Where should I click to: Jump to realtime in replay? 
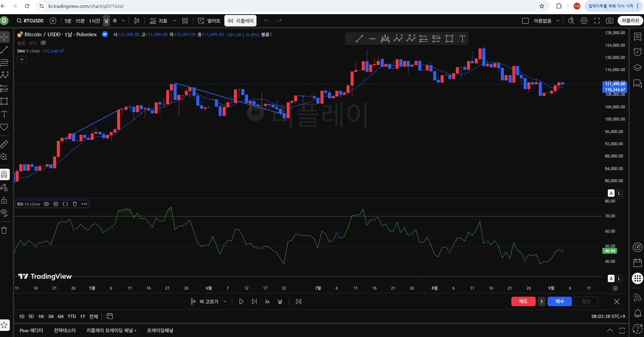298,301
